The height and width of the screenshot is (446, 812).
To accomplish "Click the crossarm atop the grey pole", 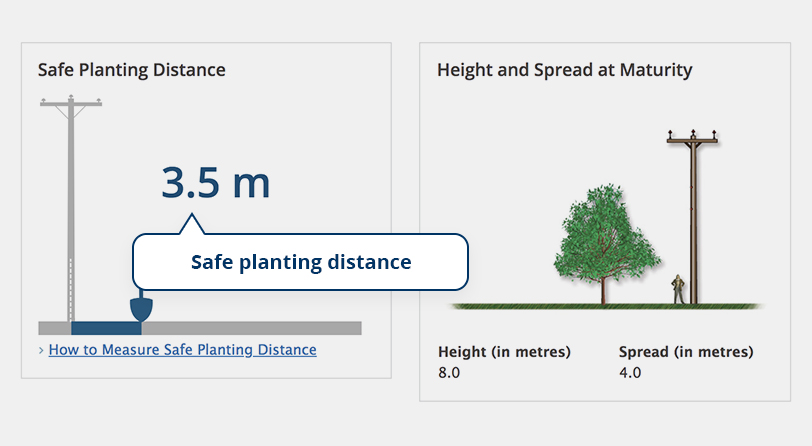I will click(x=71, y=103).
